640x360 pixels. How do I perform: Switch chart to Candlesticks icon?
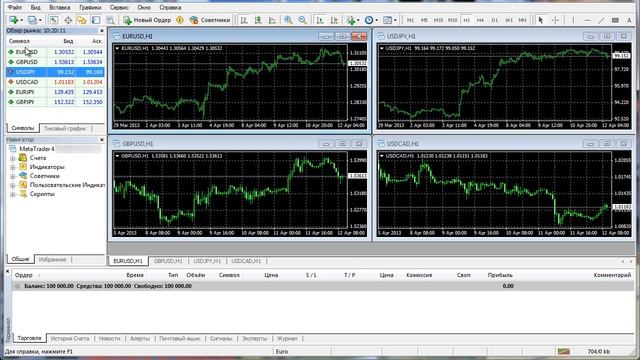coord(258,20)
